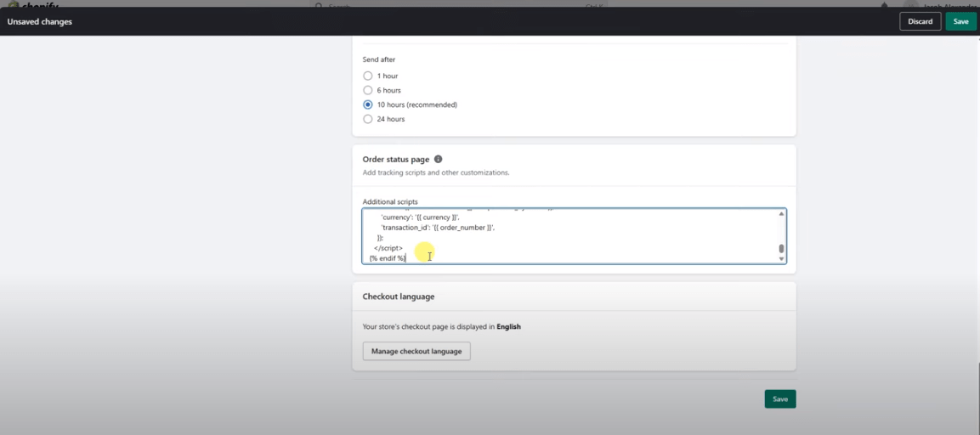Click the up arrow of the scripts scrollbar
This screenshot has height=435, width=980.
(x=781, y=214)
